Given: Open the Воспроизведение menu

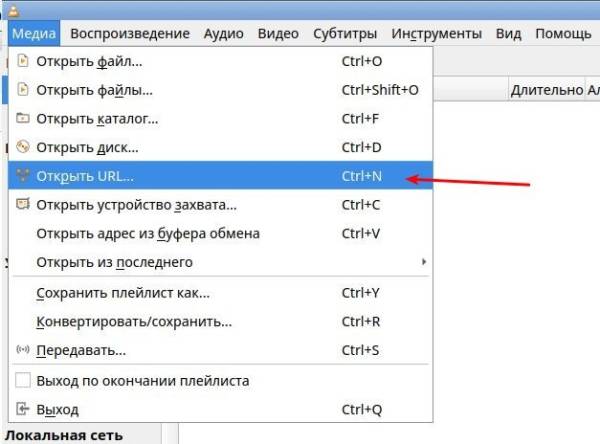Looking at the screenshot, I should tap(130, 33).
